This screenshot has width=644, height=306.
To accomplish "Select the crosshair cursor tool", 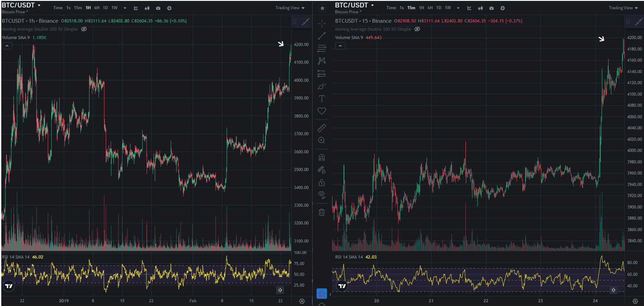I will 322,23.
